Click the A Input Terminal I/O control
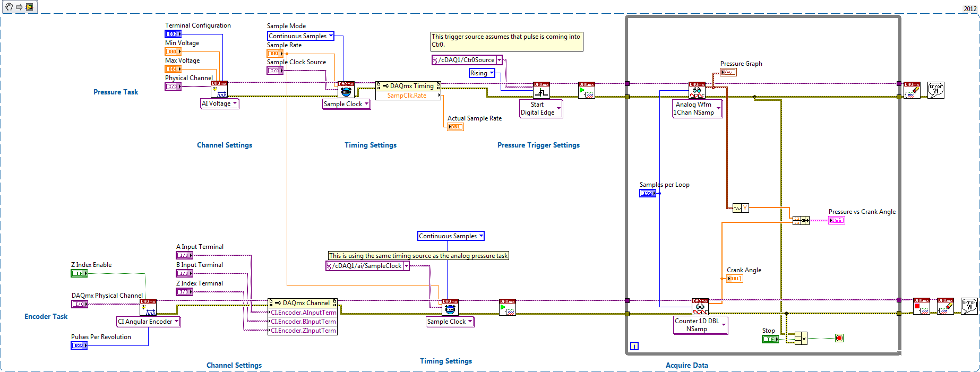The image size is (980, 372). (x=184, y=255)
